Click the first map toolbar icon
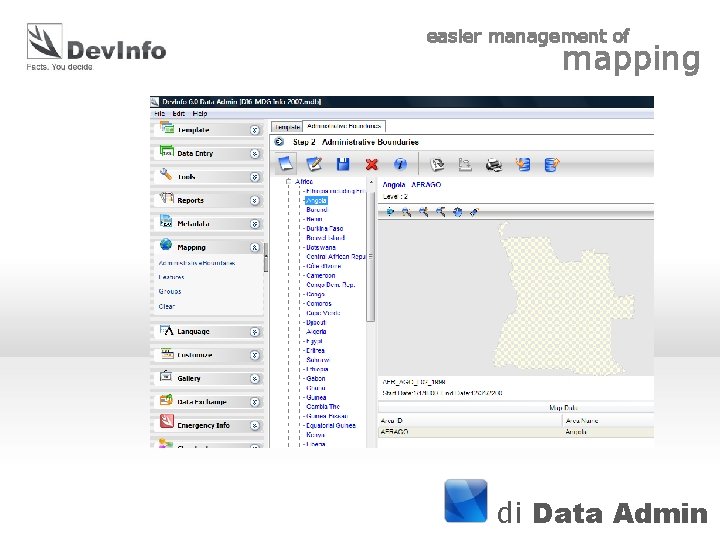Viewport: 720px width, 540px height. (x=390, y=212)
